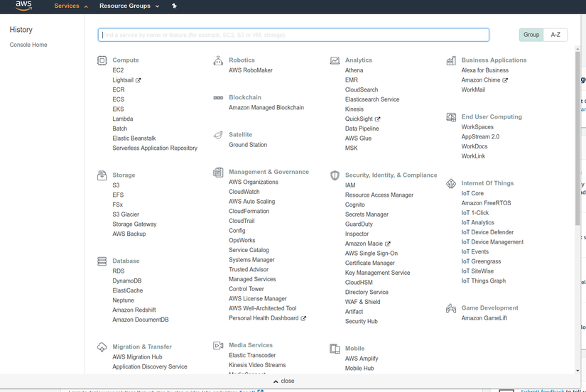This screenshot has height=392, width=586.
Task: Open Secrets Manager
Action: (367, 214)
